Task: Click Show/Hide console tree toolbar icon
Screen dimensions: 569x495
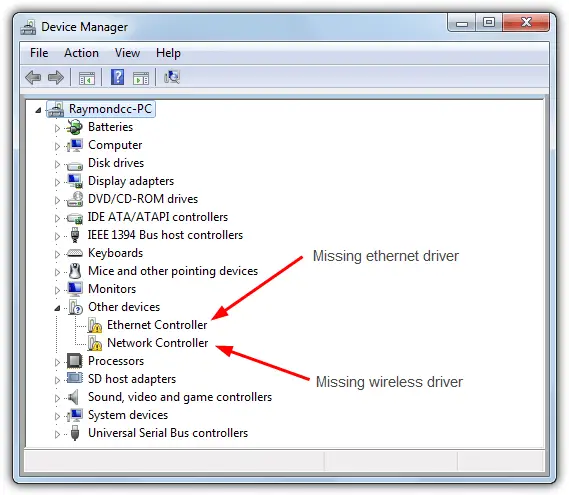Action: pos(87,78)
